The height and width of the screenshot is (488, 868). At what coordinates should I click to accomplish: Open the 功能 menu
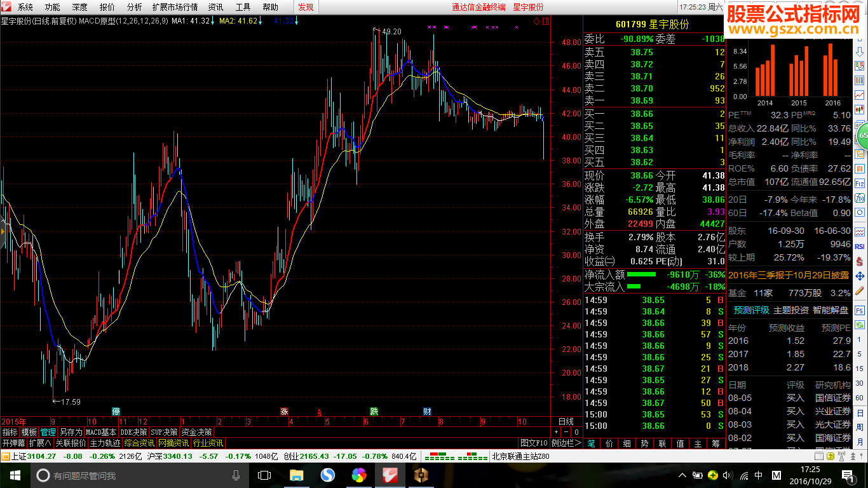(53, 7)
